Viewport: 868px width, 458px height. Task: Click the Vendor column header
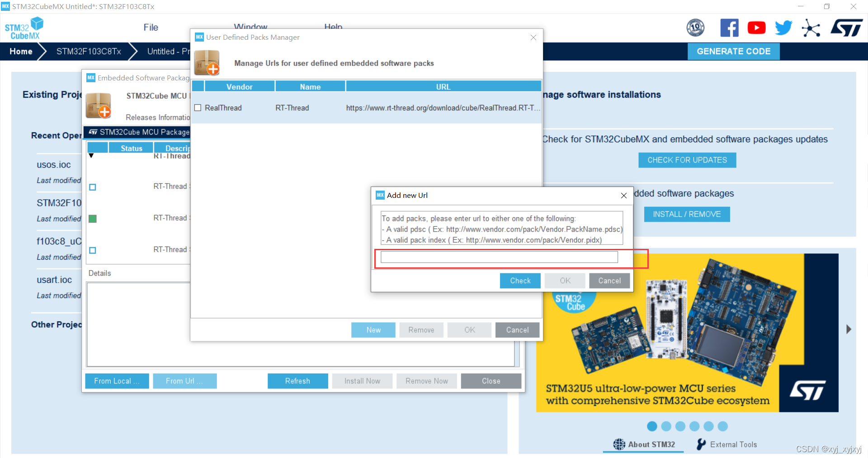tap(239, 86)
